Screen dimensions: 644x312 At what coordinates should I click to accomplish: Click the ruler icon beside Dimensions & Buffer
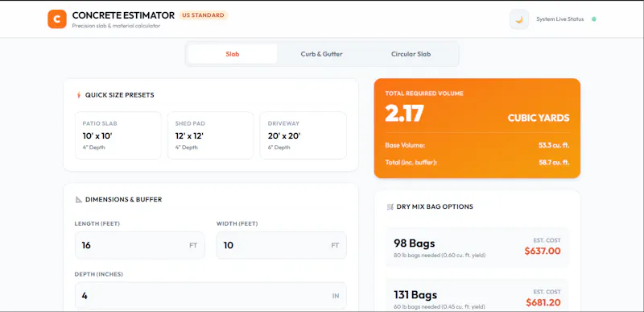[79, 199]
